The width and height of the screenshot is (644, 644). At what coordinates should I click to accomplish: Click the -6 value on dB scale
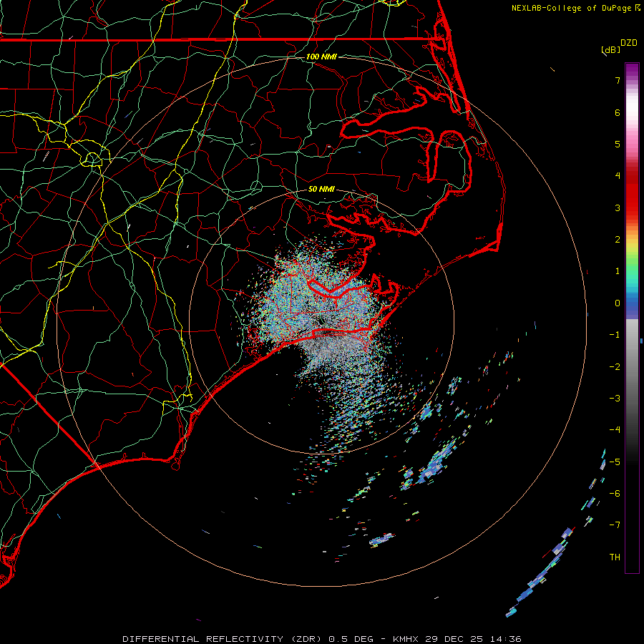click(615, 494)
